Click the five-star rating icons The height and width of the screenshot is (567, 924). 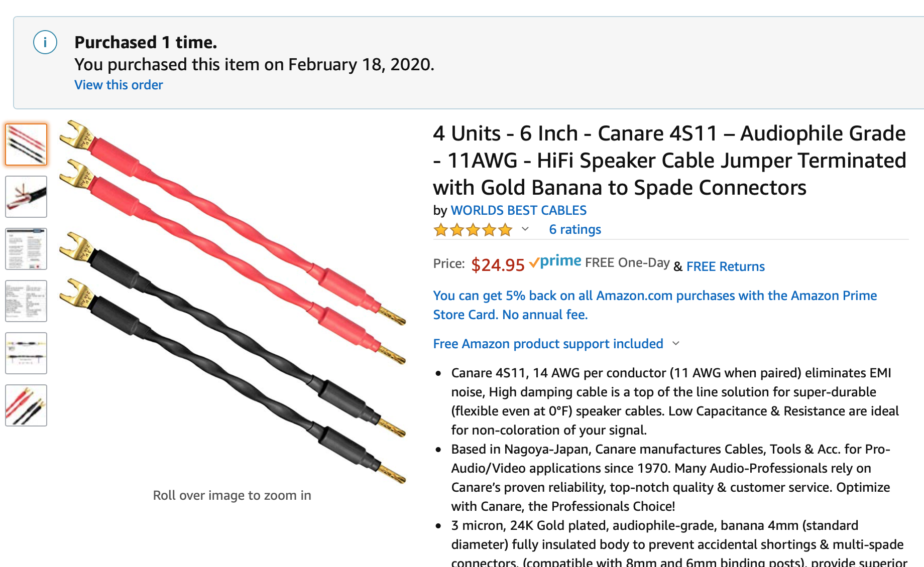point(473,230)
